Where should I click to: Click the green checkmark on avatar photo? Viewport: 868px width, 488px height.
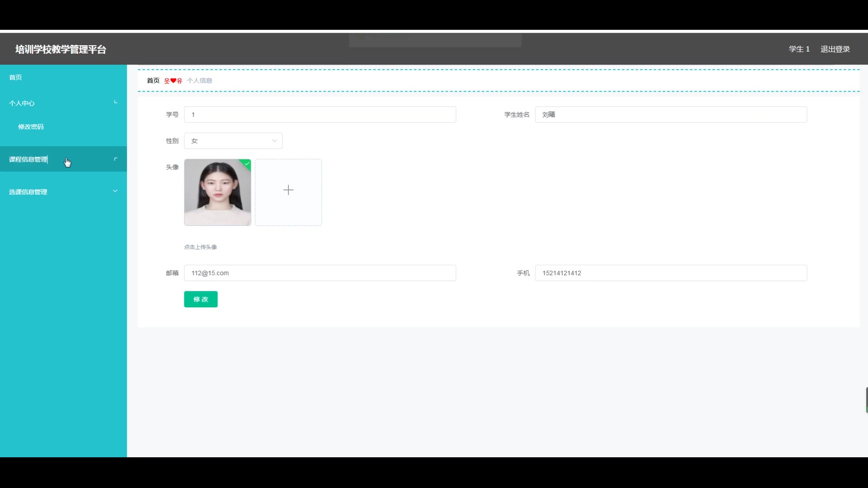pyautogui.click(x=247, y=164)
